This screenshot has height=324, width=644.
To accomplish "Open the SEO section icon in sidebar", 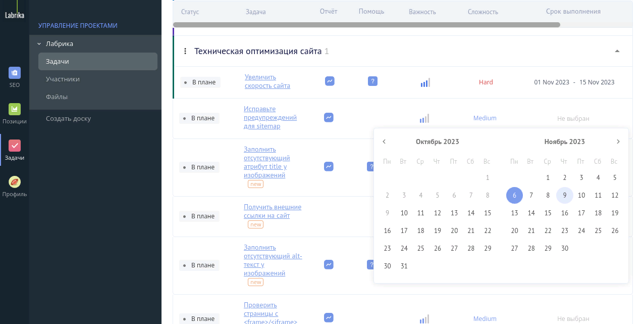I will (x=15, y=73).
